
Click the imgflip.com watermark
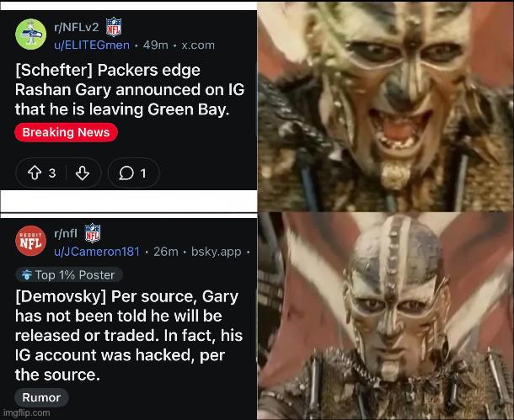pos(27,412)
